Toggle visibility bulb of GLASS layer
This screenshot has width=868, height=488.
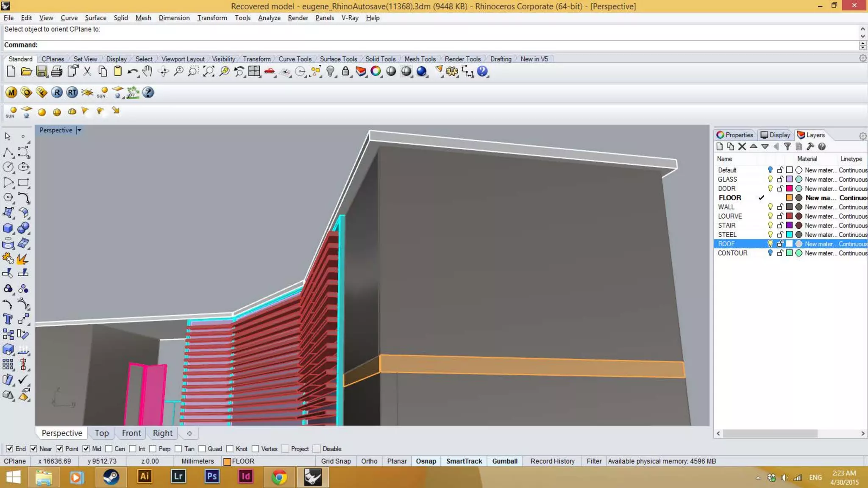(x=770, y=179)
